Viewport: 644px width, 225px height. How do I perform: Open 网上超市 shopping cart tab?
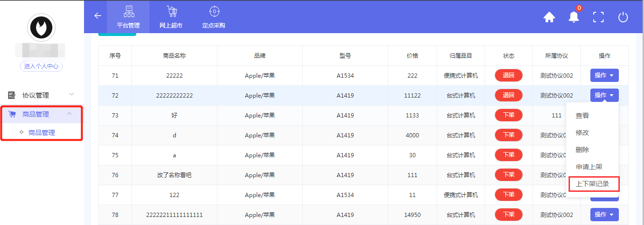pos(171,17)
